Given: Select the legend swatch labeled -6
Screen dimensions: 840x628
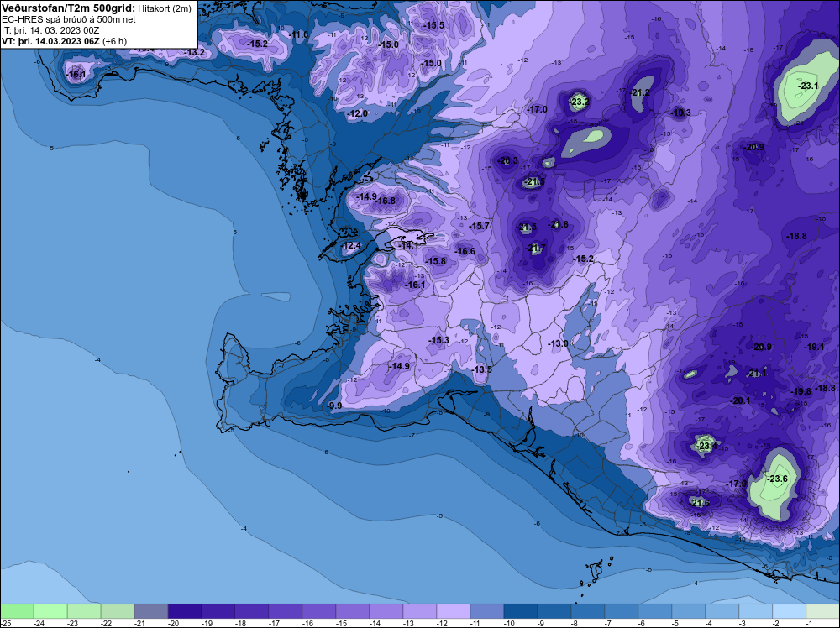Looking at the screenshot, I should [x=654, y=611].
